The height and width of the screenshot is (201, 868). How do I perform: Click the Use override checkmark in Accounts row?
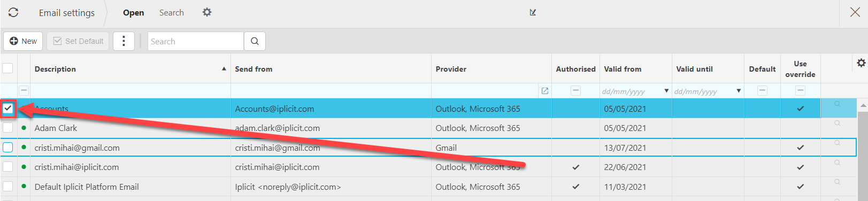point(800,109)
